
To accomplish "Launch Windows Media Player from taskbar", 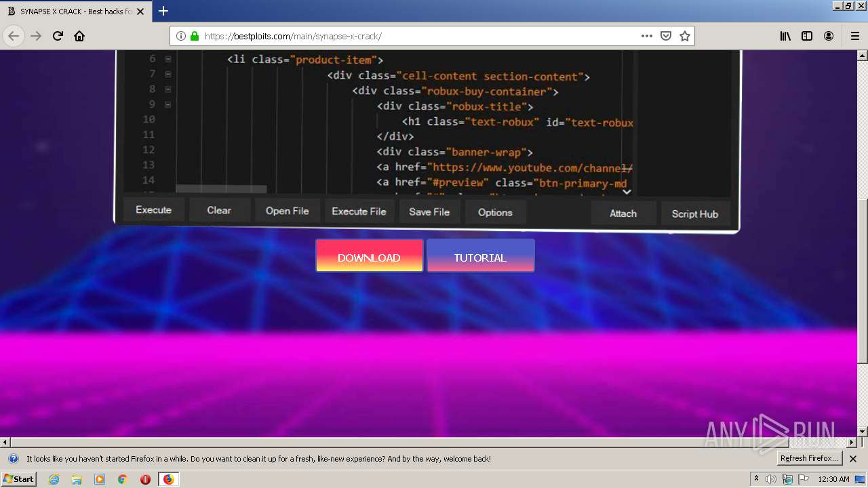I will point(100,479).
